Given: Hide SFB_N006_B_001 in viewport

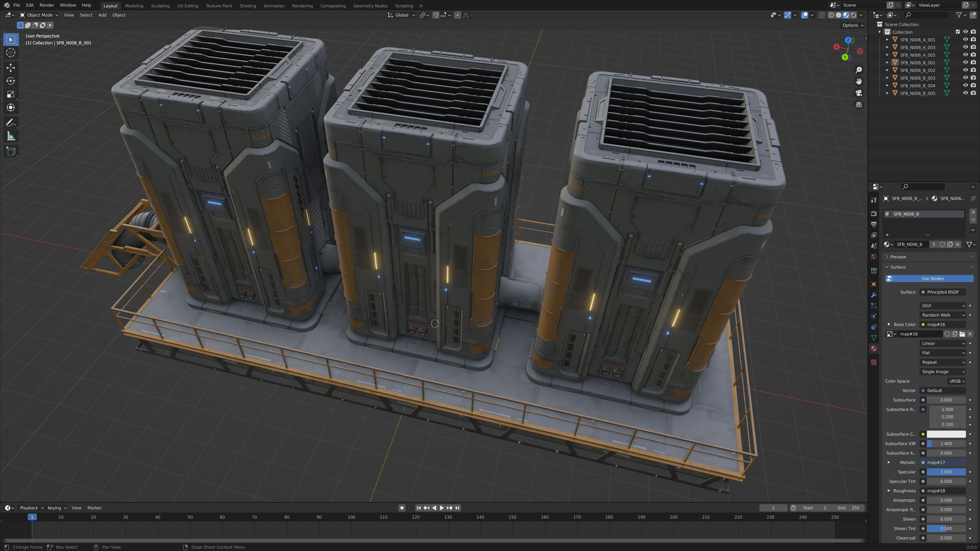Looking at the screenshot, I should (965, 62).
